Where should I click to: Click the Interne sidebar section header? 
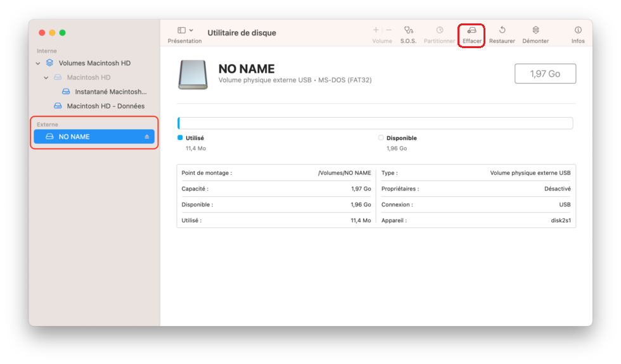click(x=47, y=51)
